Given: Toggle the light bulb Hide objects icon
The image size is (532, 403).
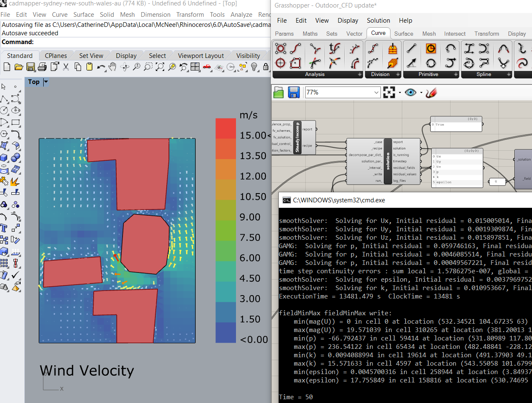Looking at the screenshot, I should click(x=254, y=67).
